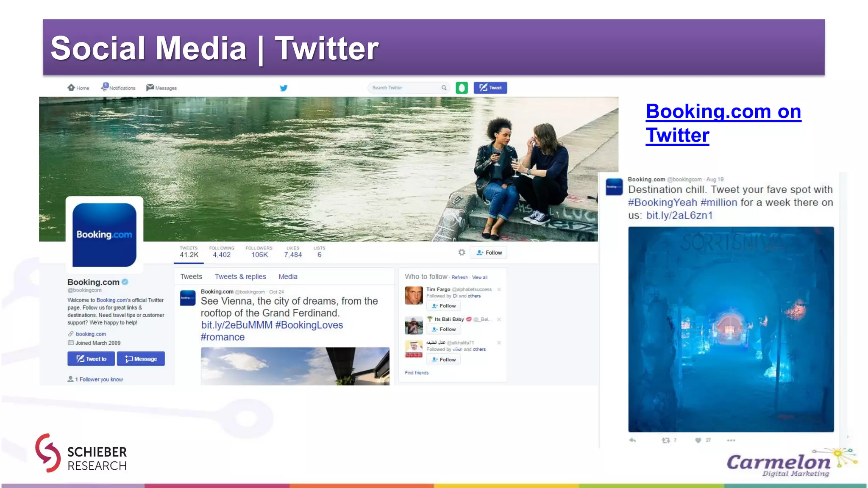Click the Joined March 2009 text

click(98, 343)
